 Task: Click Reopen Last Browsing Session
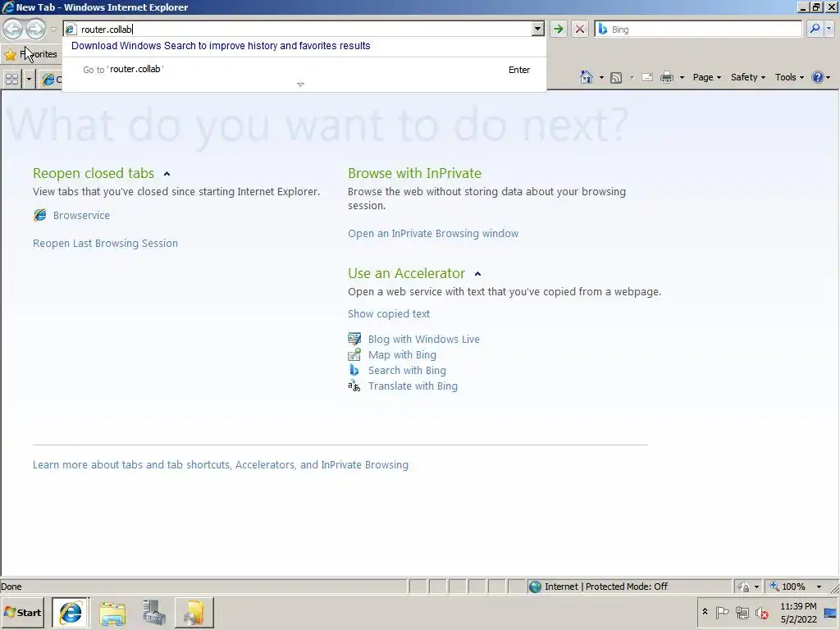pos(105,243)
